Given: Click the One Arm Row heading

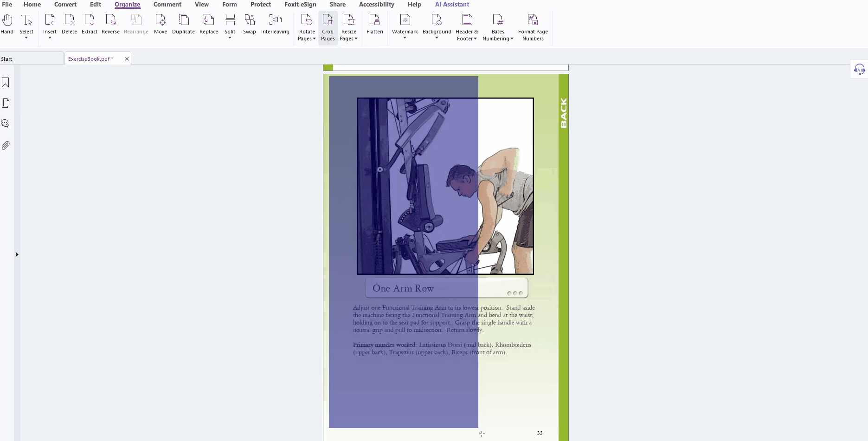Looking at the screenshot, I should pyautogui.click(x=403, y=288).
